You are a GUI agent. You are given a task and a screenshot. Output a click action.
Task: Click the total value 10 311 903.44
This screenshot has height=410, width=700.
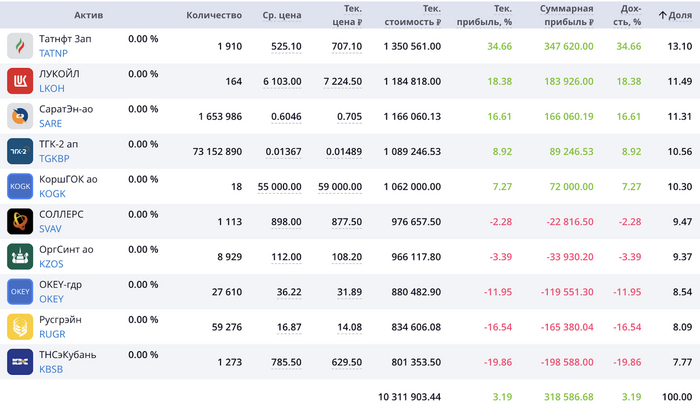[x=410, y=396]
